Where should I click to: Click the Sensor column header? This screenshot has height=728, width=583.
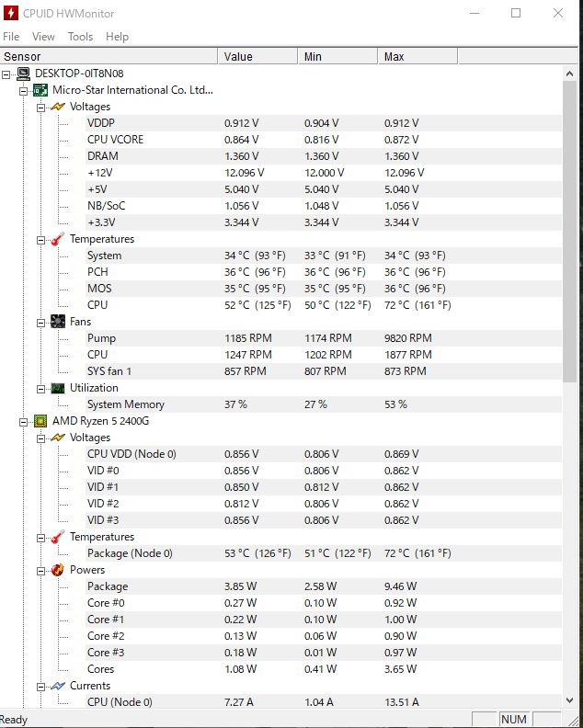click(x=109, y=57)
